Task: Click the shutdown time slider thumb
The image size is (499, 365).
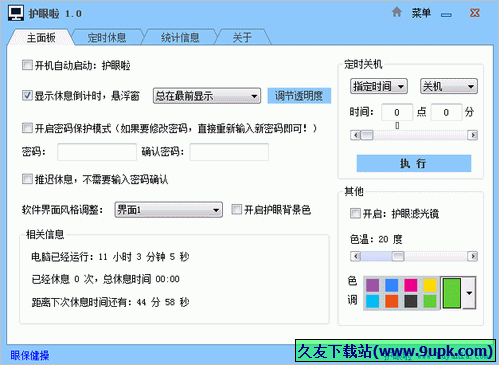Action: pos(367,135)
